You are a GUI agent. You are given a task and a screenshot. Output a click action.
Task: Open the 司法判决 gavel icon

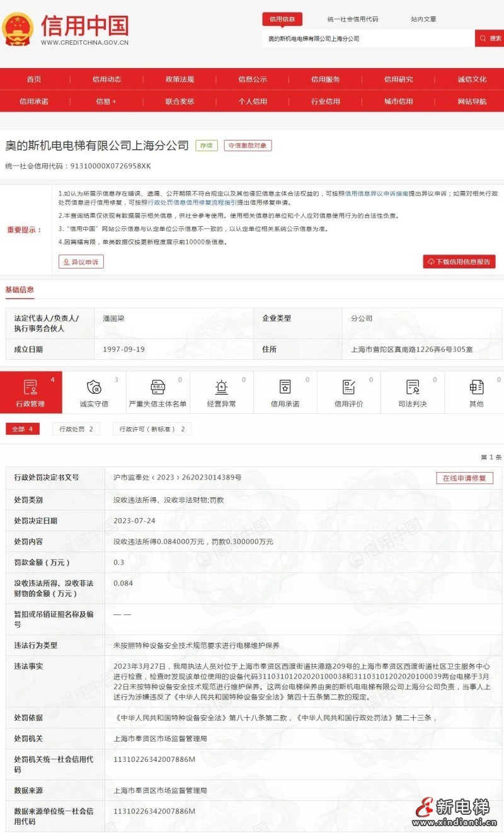(412, 386)
